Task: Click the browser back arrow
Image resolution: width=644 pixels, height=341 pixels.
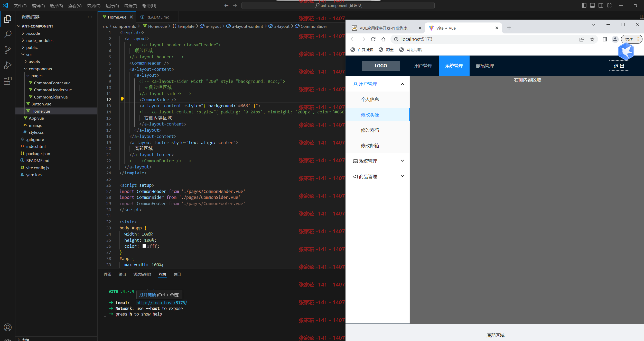Action: click(352, 39)
